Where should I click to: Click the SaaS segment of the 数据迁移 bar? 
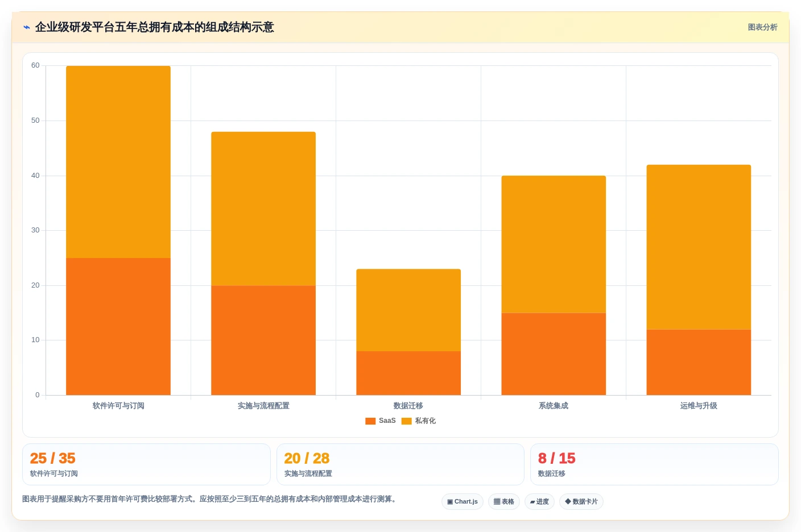tap(408, 373)
